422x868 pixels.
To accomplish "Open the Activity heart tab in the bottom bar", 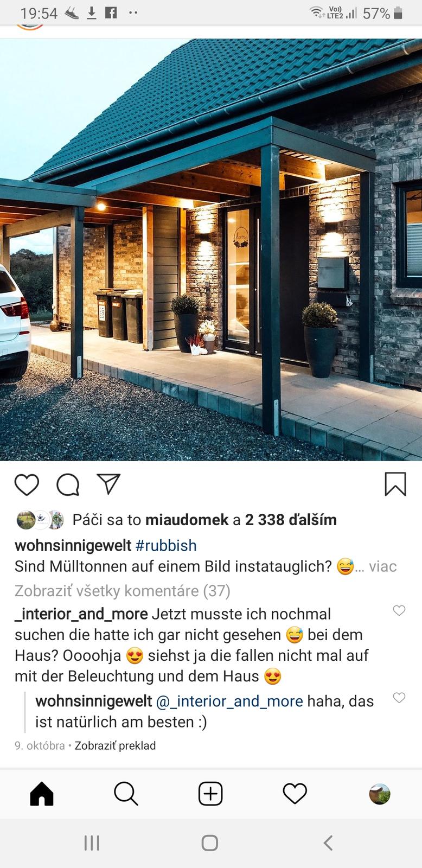I will [295, 794].
